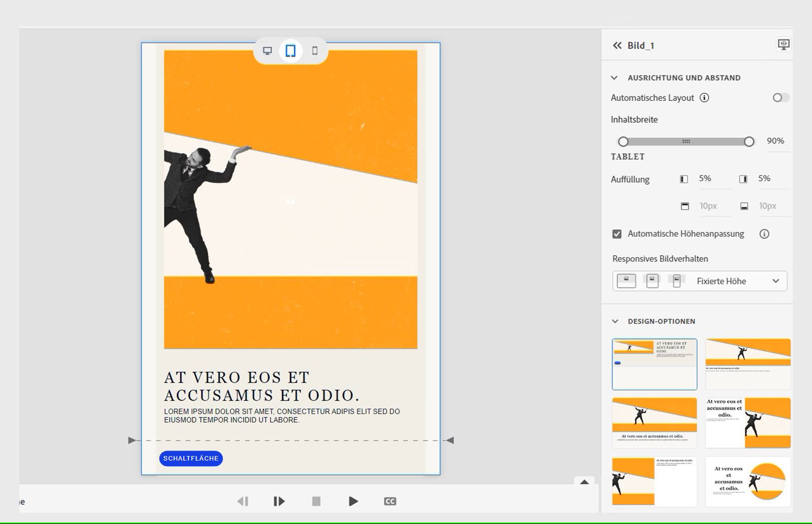This screenshot has width=812, height=524.
Task: Select design option with image left, text right
Action: pos(654,481)
